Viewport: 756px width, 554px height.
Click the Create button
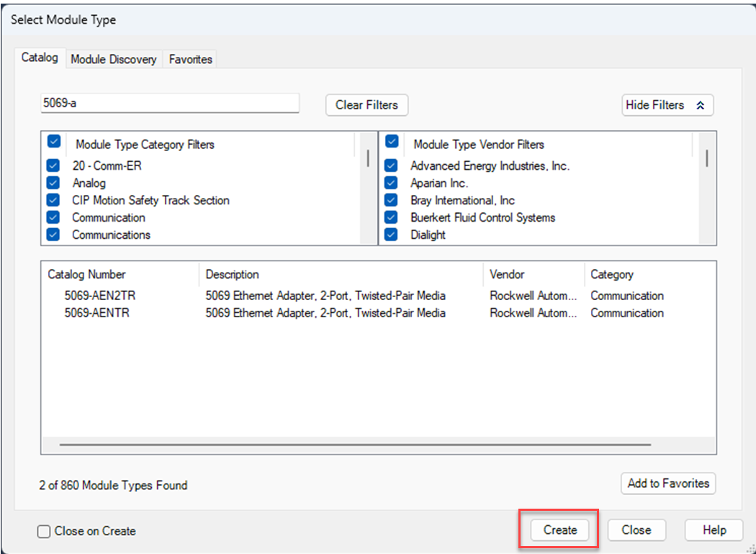click(x=559, y=530)
